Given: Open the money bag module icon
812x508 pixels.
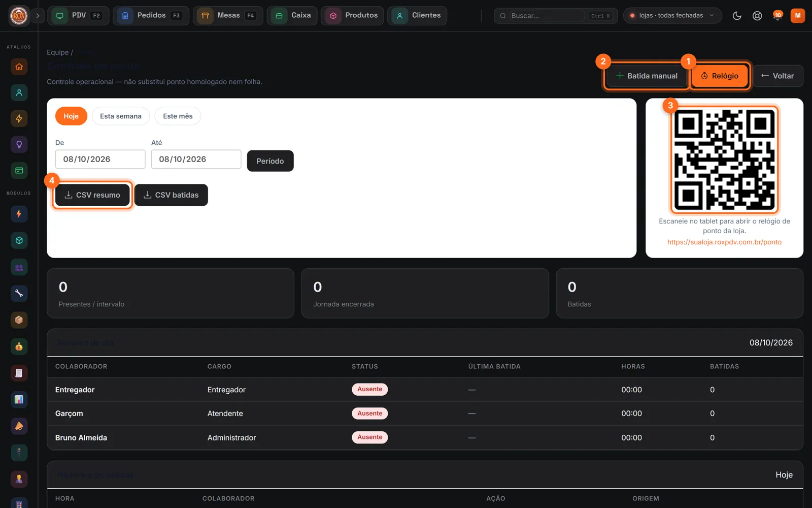Looking at the screenshot, I should 19,346.
